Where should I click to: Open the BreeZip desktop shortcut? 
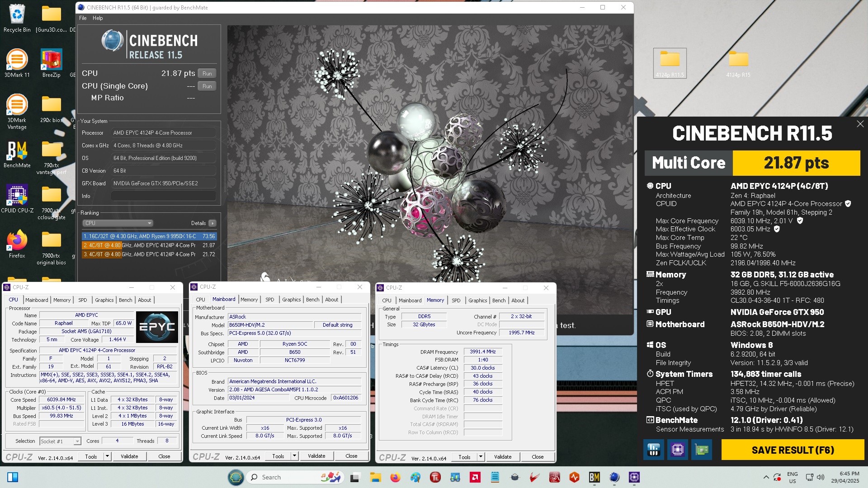(51, 63)
